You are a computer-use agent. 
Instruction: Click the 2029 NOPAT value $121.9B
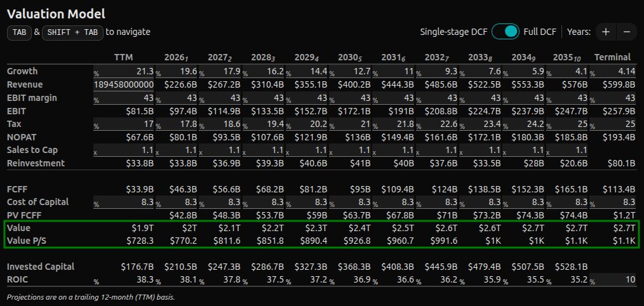[311, 137]
